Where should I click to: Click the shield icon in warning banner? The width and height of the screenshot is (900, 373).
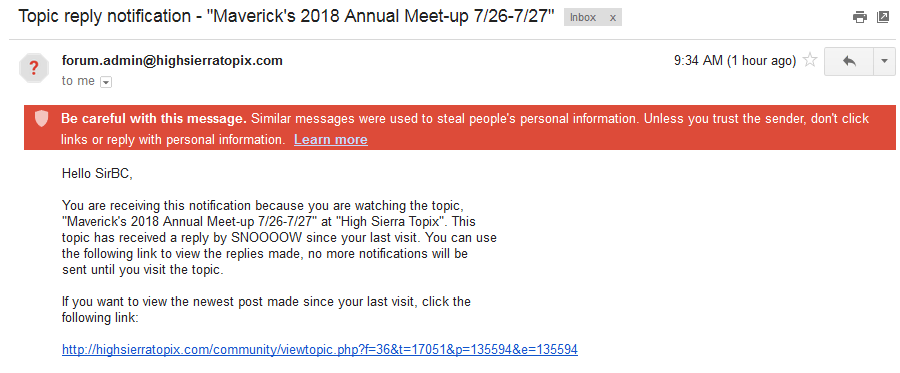point(41,119)
